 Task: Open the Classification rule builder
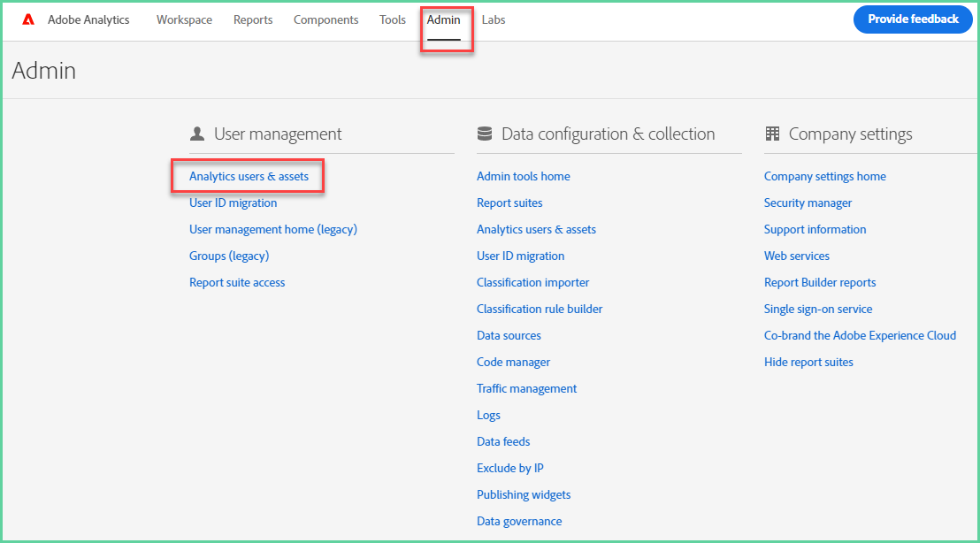click(540, 309)
